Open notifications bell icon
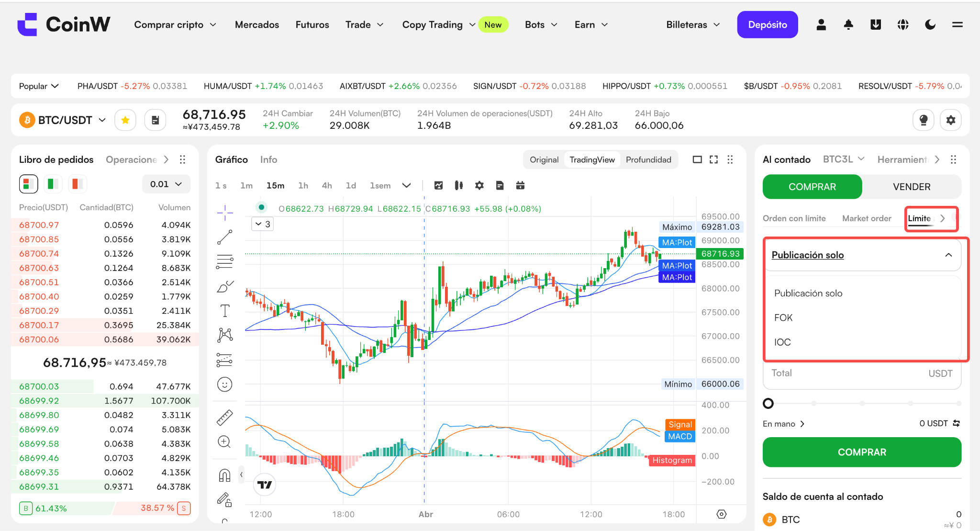 848,24
